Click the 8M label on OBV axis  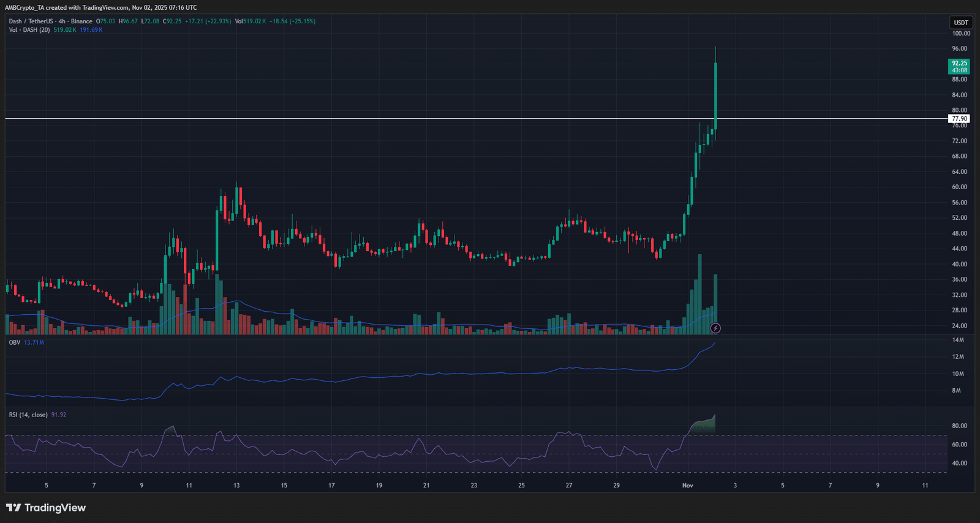tap(957, 391)
